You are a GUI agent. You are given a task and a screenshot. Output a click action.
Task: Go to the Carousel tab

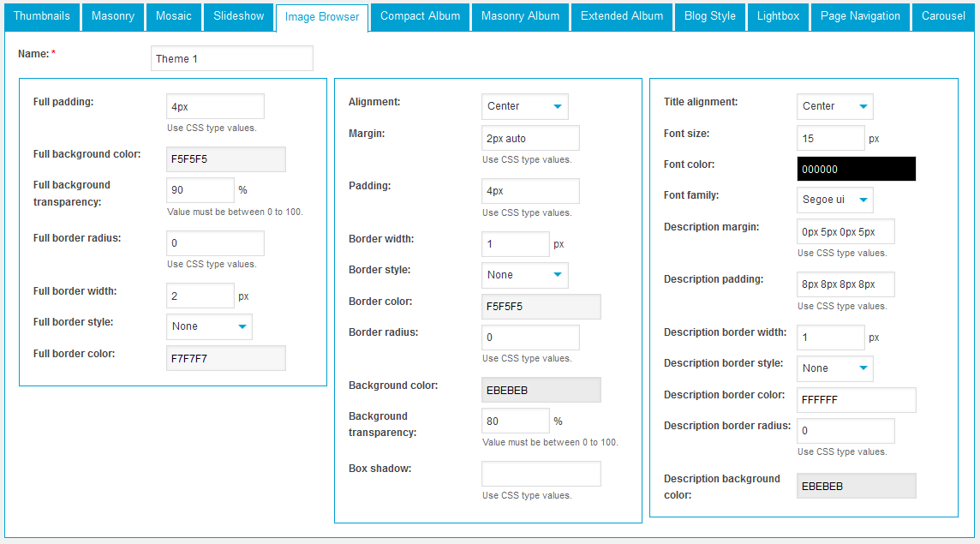943,16
